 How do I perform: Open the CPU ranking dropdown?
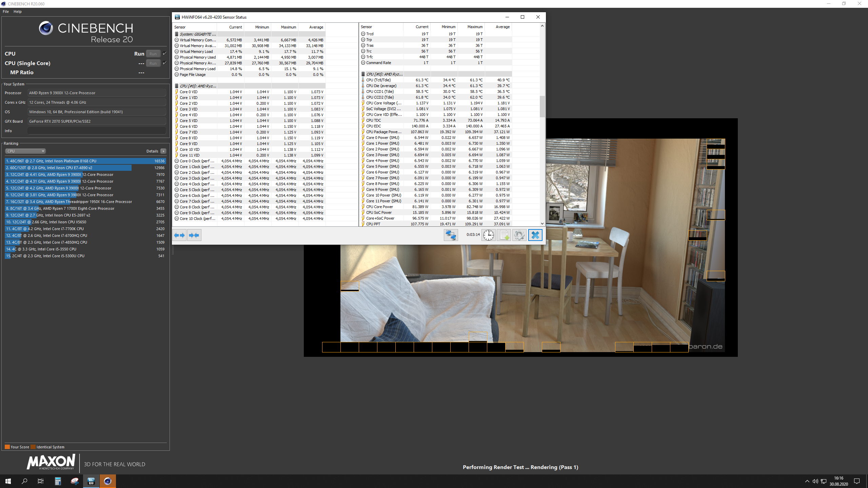pyautogui.click(x=25, y=151)
